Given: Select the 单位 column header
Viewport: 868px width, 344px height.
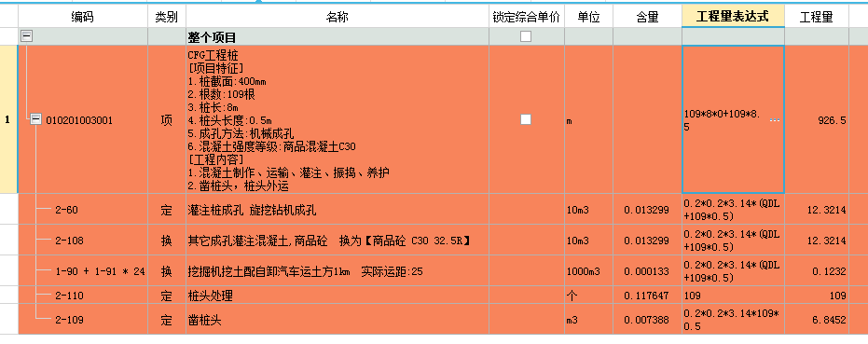Looking at the screenshot, I should 588,17.
